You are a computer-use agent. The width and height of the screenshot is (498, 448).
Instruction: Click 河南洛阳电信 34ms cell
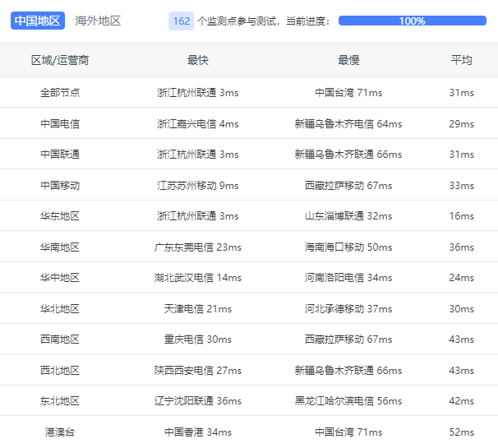pos(348,277)
